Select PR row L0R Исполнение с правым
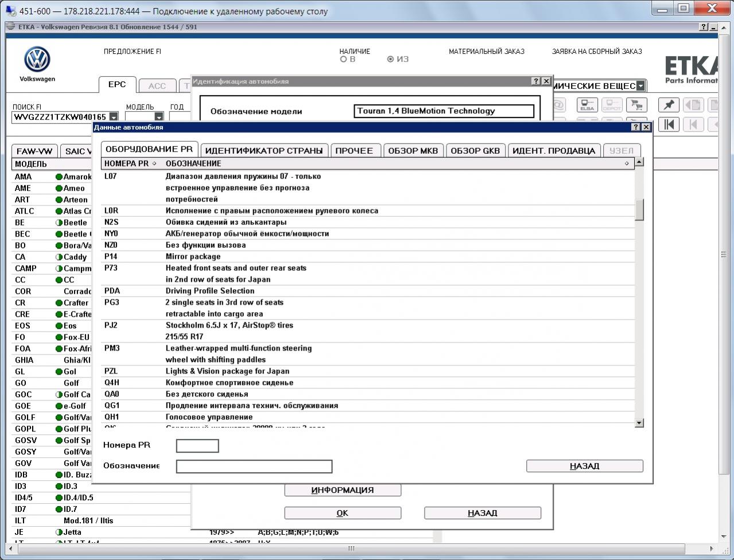This screenshot has width=734, height=560. [368, 211]
